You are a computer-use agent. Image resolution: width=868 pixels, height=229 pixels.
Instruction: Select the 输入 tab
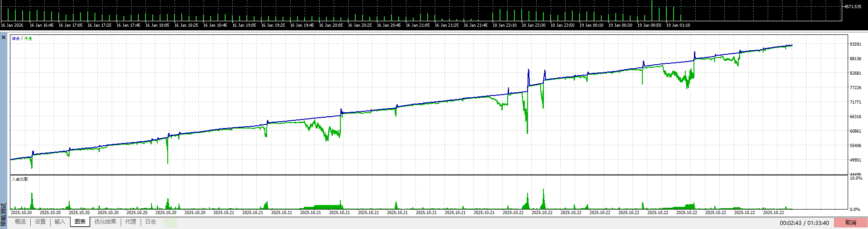point(60,222)
